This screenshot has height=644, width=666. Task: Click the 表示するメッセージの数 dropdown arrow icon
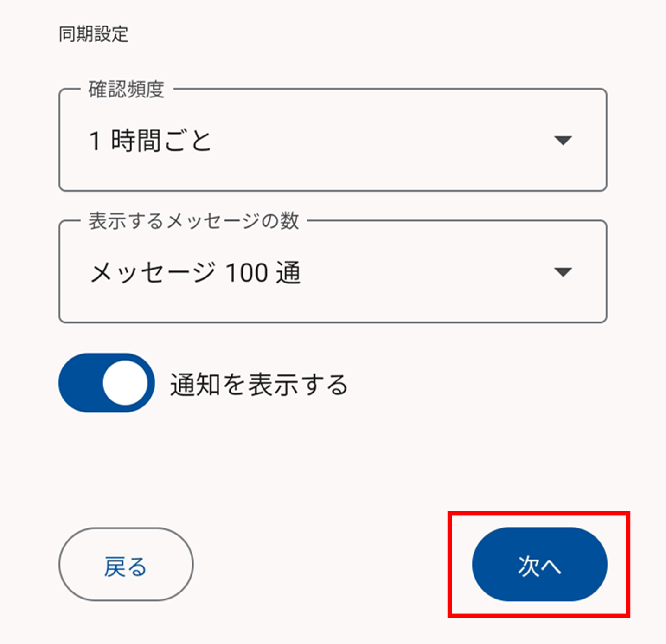563,272
